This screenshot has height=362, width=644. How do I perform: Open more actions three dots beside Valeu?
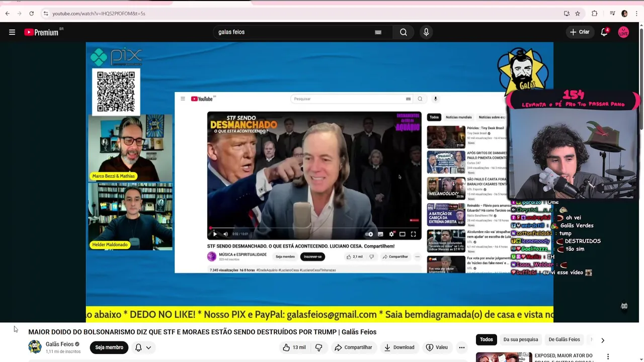tap(461, 347)
